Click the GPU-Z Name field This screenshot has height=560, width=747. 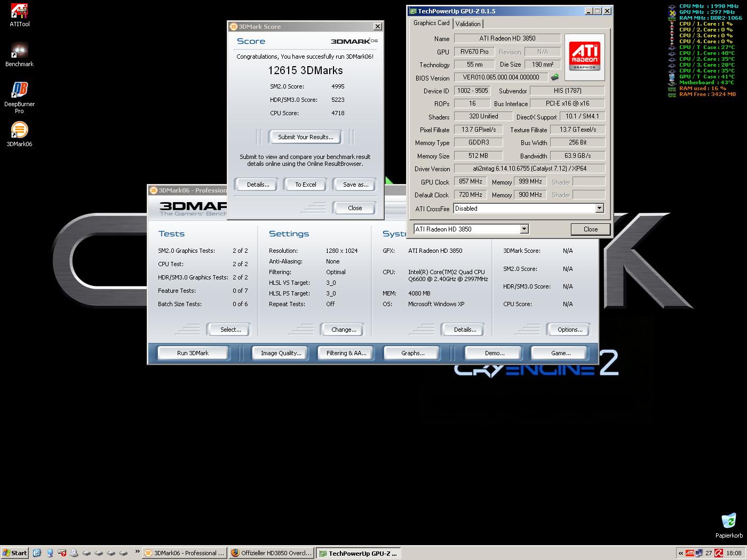(507, 38)
